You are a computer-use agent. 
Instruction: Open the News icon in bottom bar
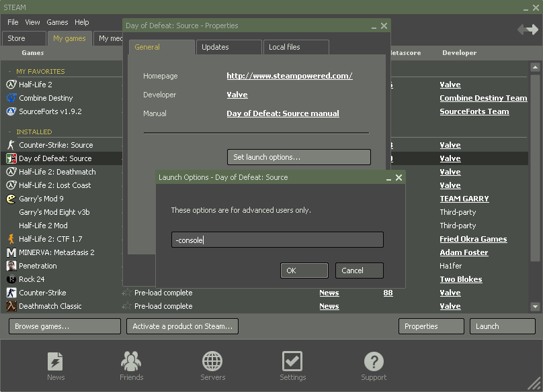(x=56, y=362)
